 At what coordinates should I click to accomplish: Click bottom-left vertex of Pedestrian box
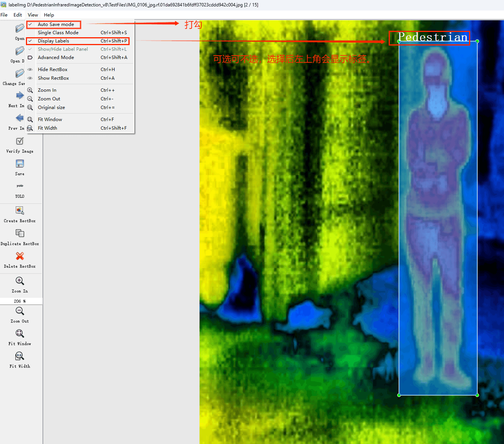tap(399, 395)
